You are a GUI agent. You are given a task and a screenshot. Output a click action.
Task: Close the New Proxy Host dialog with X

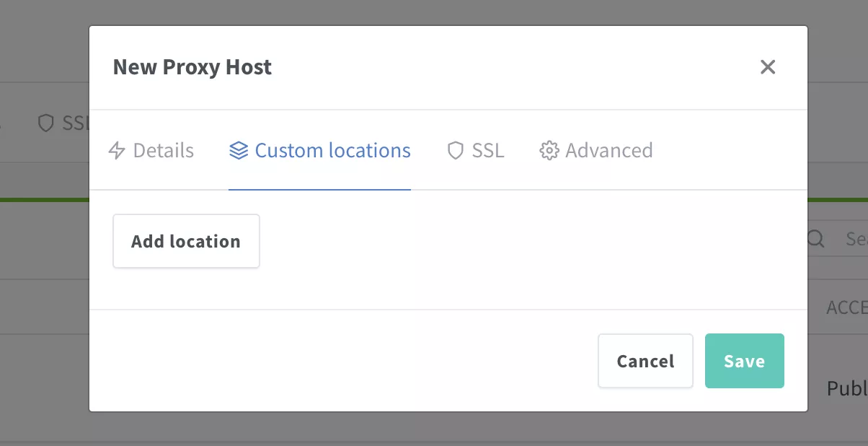[x=768, y=67]
